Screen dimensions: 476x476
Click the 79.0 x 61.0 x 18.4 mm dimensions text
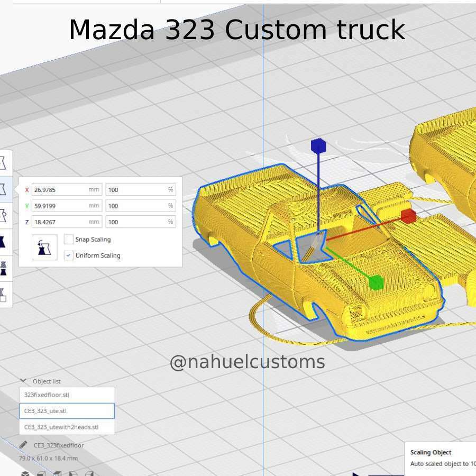(x=48, y=458)
